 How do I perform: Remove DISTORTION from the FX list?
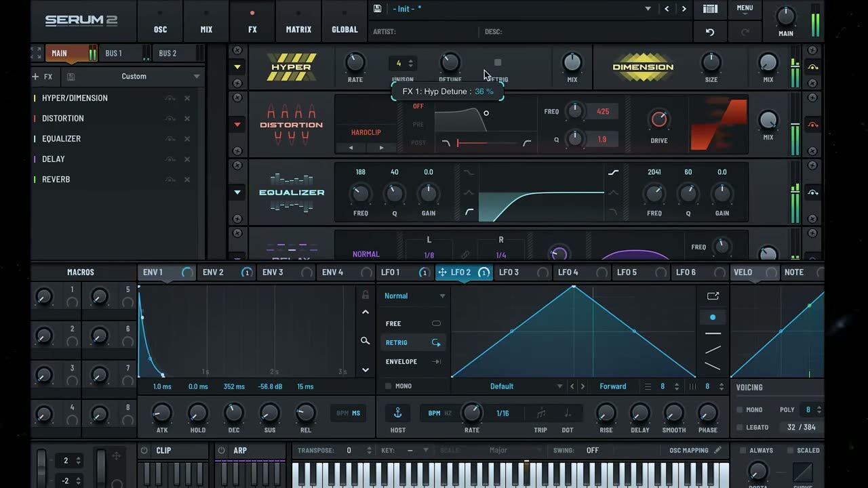187,119
